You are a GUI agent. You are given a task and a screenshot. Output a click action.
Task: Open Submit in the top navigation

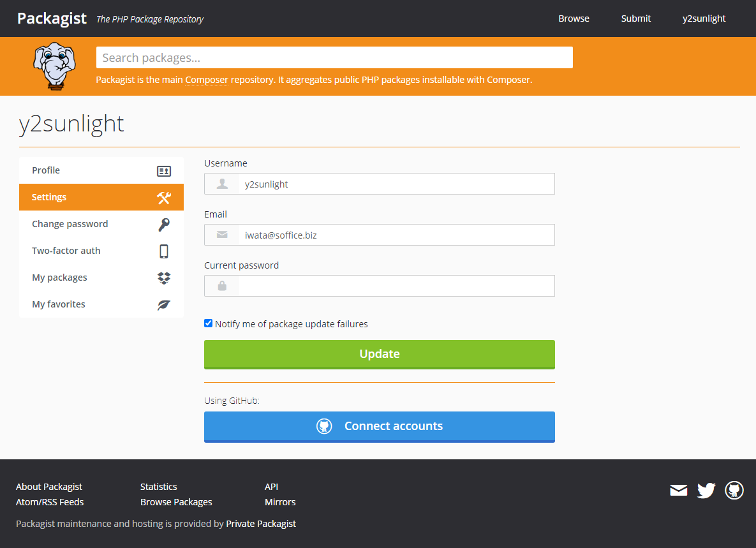636,19
